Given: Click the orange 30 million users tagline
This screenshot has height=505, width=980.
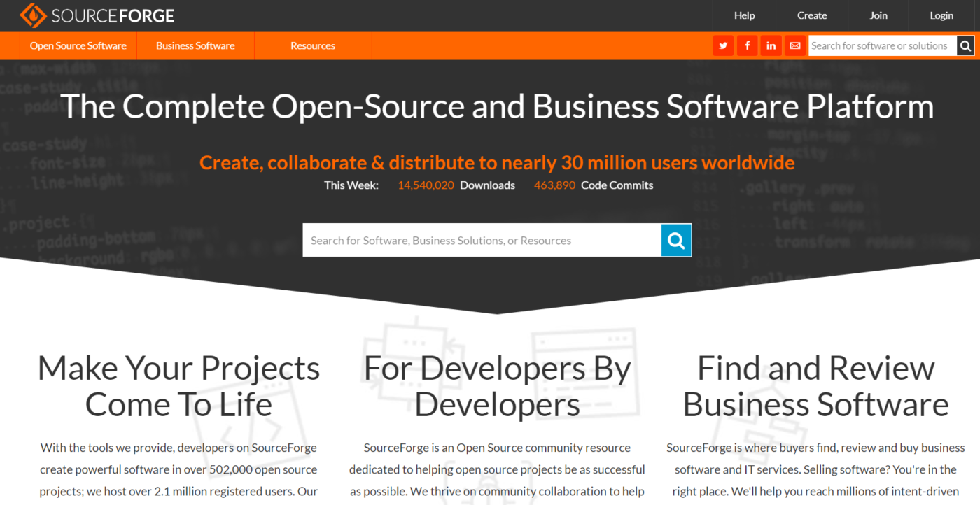Looking at the screenshot, I should tap(497, 162).
